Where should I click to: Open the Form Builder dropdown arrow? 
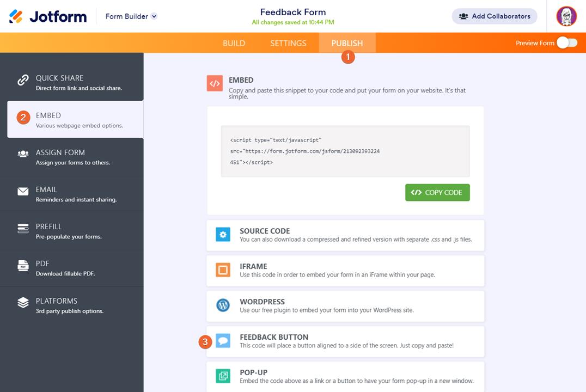154,16
